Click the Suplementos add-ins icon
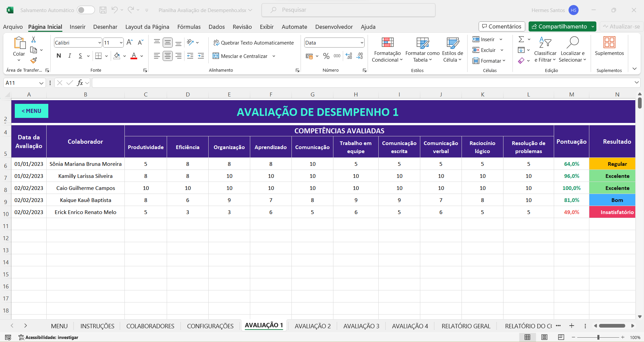The image size is (644, 342). [x=609, y=43]
